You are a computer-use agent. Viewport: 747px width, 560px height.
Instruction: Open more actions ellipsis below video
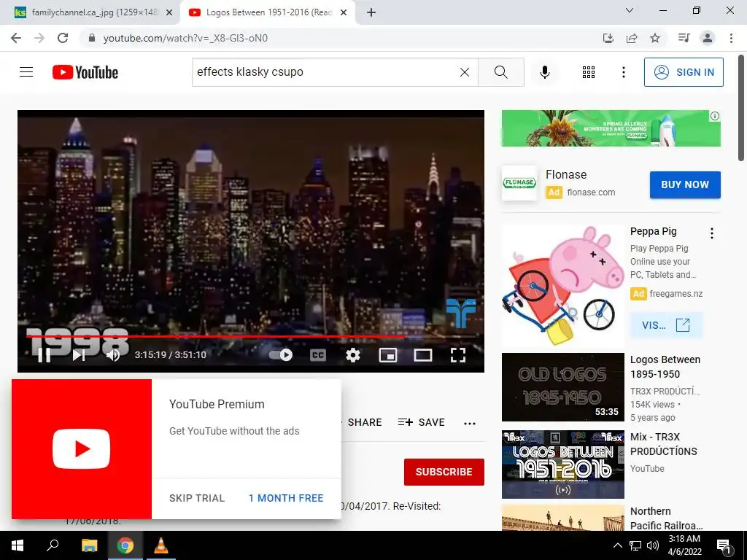(x=470, y=424)
